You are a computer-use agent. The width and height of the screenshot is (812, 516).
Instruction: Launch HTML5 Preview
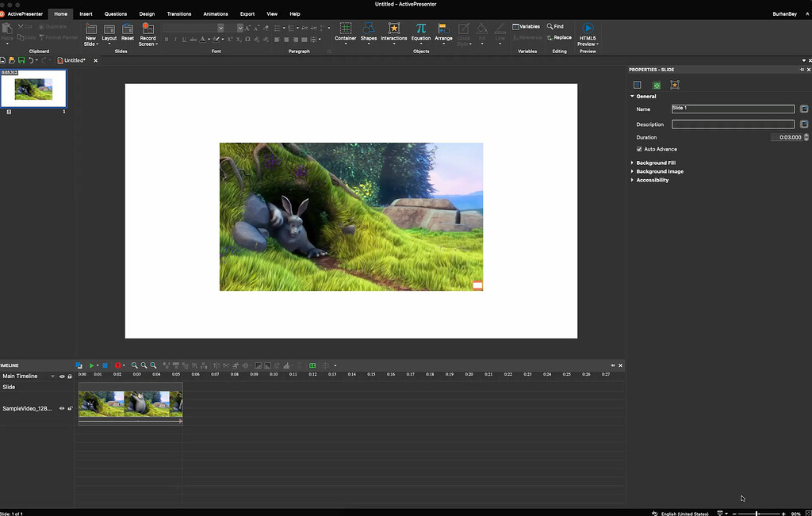tap(588, 35)
